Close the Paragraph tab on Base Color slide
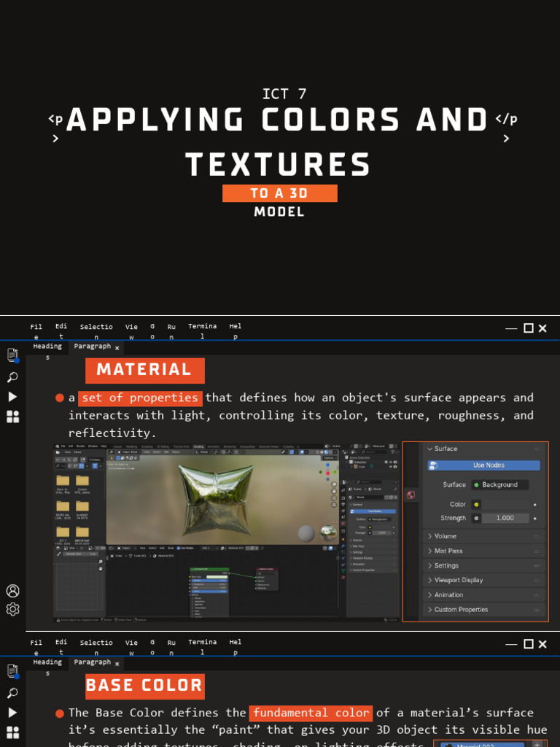The image size is (560, 747). pos(117,664)
